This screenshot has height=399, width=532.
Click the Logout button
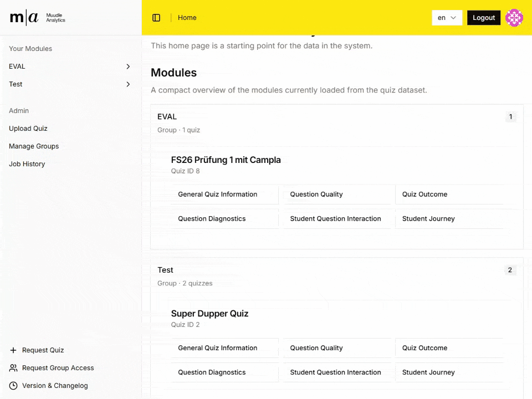484,18
